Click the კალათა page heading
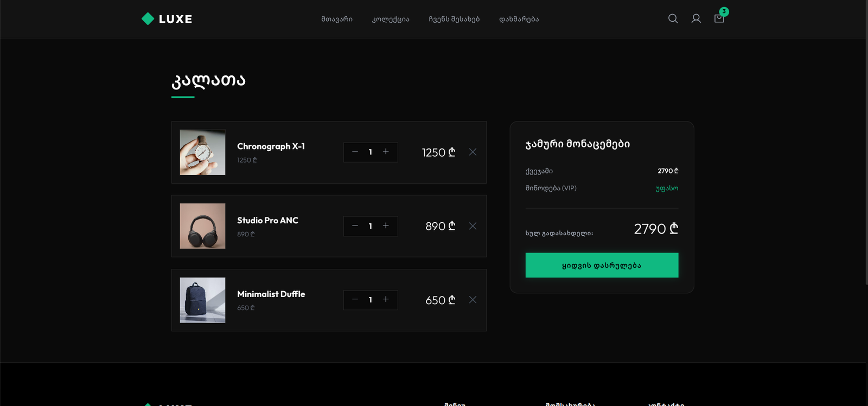The height and width of the screenshot is (406, 868). pos(208,80)
